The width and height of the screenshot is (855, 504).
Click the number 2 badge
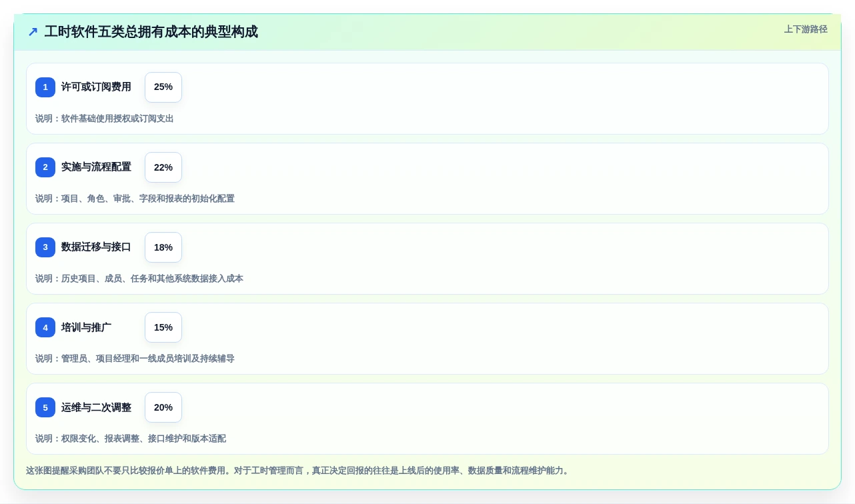point(45,167)
